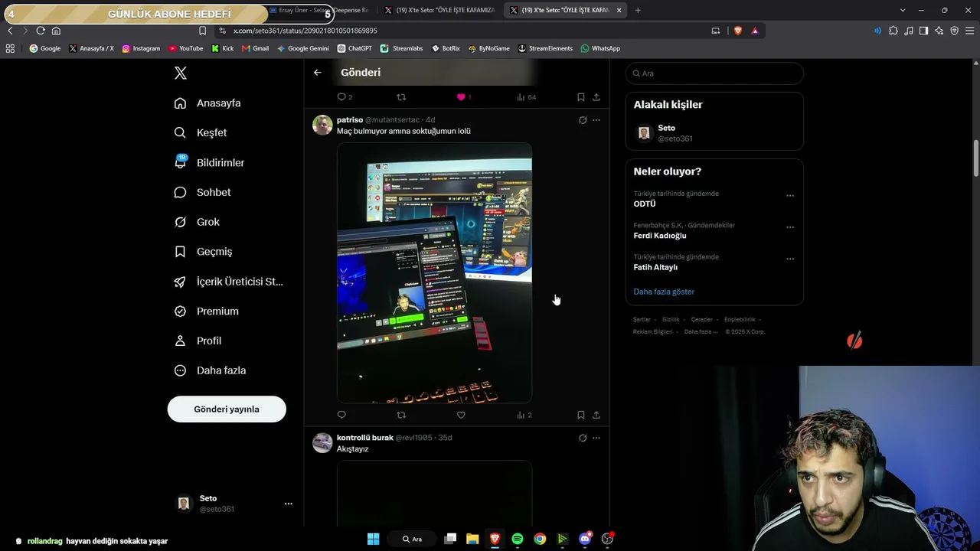The image size is (980, 551).
Task: Click the page vertical scrollbar
Action: tap(975, 158)
